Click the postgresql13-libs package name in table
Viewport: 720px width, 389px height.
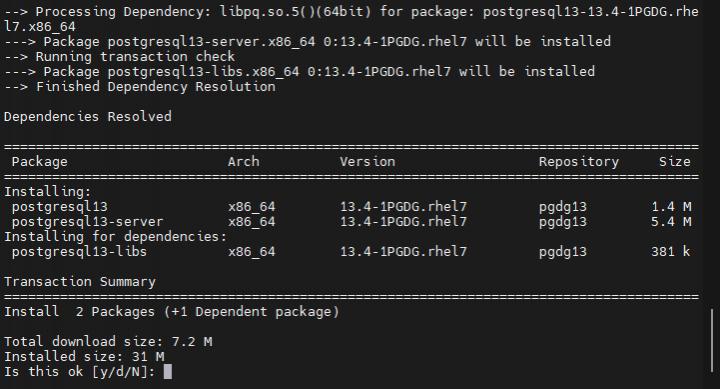tap(79, 252)
